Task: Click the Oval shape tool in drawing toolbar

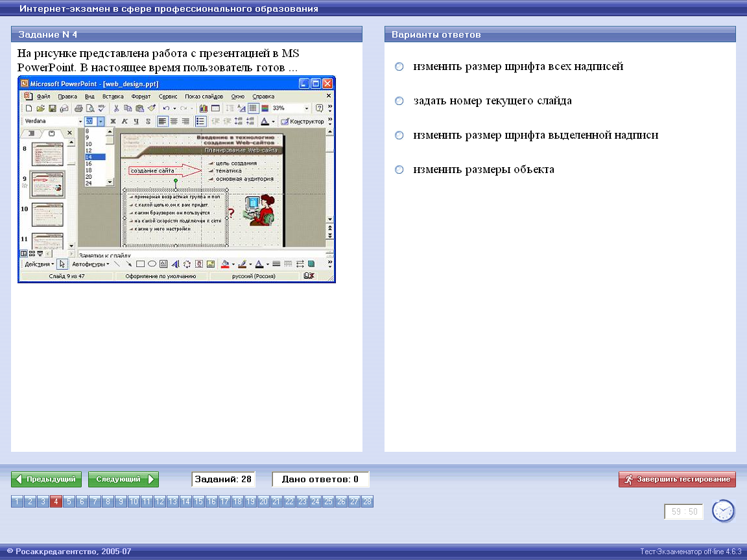Action: 152,264
